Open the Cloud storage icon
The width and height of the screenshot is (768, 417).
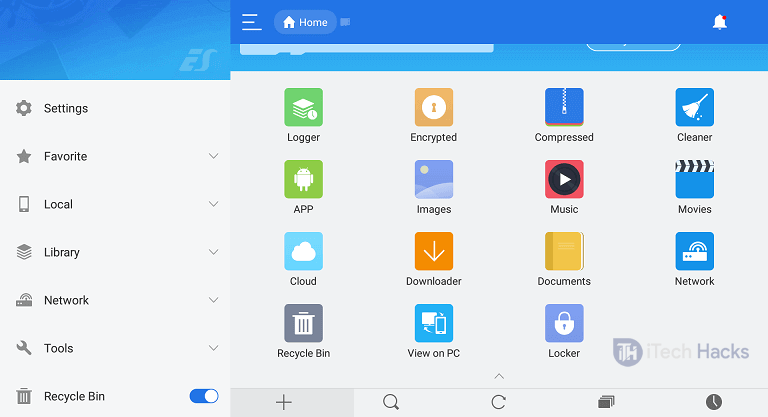pyautogui.click(x=303, y=251)
